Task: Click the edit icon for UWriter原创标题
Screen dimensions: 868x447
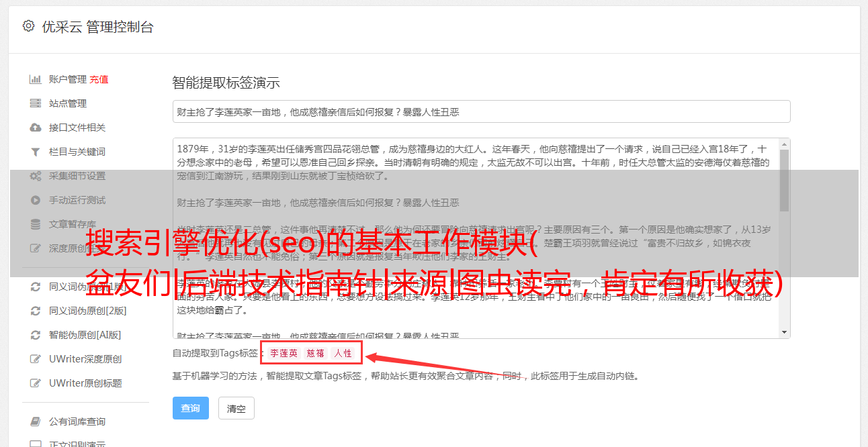Action: pyautogui.click(x=36, y=383)
